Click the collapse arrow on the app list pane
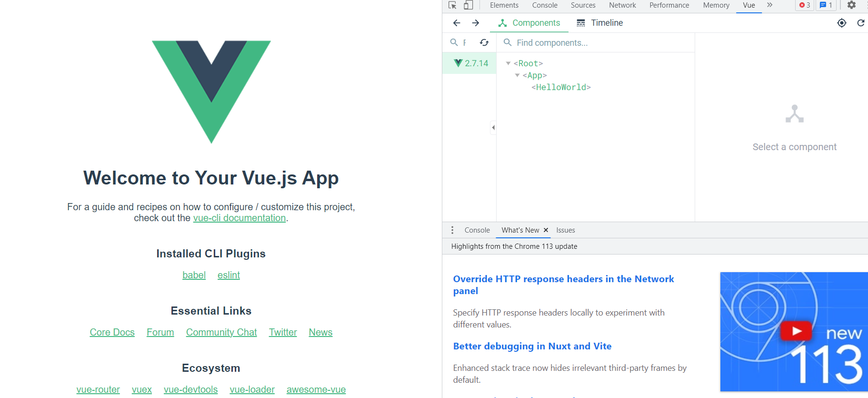 coord(493,127)
